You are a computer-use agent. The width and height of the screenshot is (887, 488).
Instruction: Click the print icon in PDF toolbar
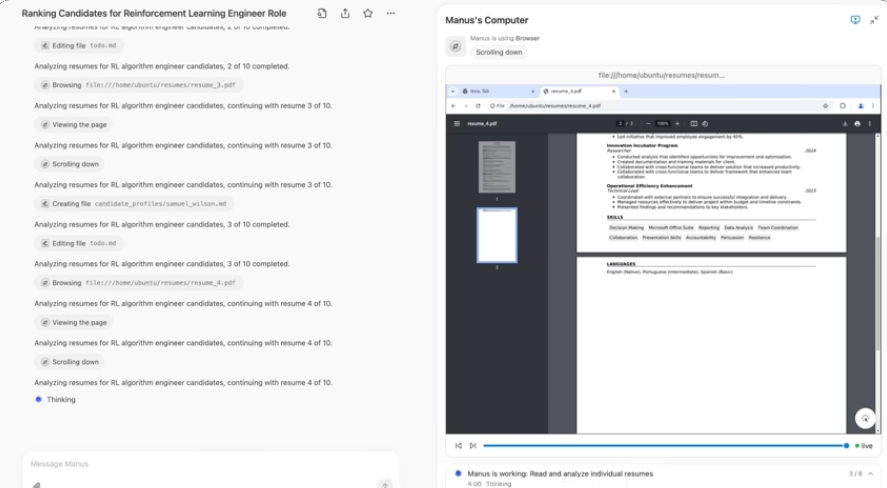click(x=857, y=124)
